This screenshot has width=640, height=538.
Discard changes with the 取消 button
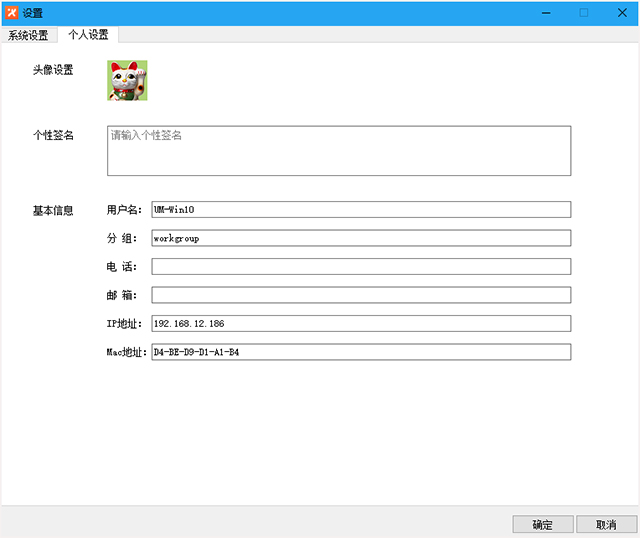pyautogui.click(x=607, y=525)
